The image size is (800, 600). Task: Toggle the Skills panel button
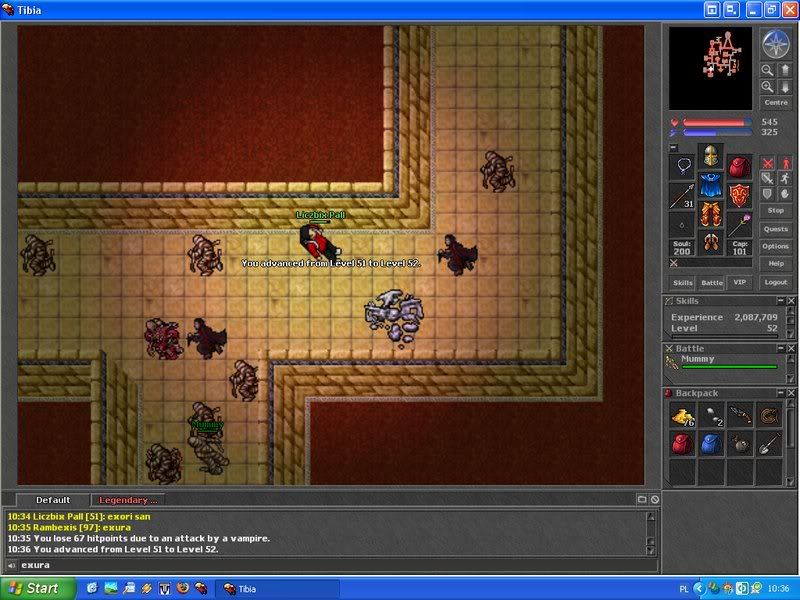683,283
